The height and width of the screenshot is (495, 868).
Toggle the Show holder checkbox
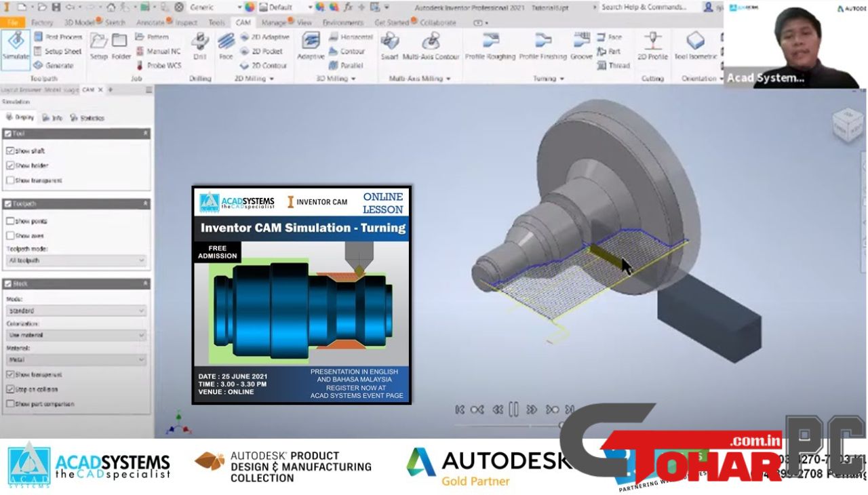point(10,165)
